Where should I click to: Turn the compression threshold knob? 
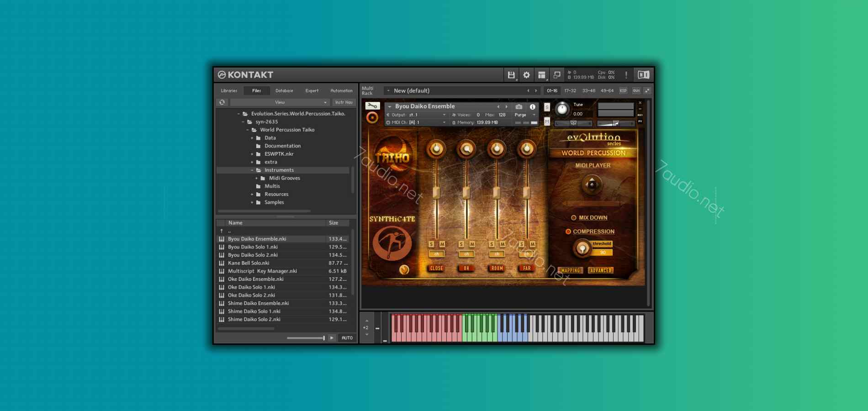(582, 248)
